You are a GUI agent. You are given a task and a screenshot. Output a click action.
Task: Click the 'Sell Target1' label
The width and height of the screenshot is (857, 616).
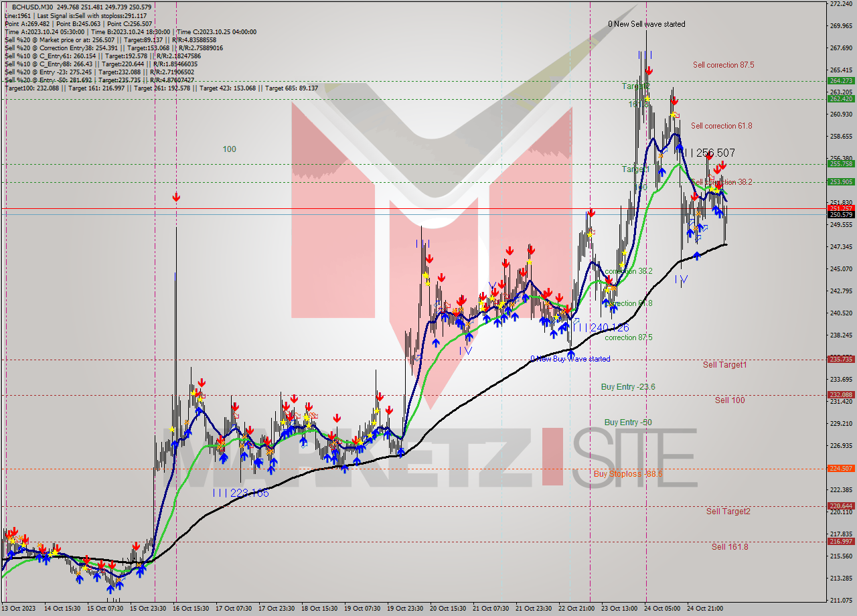725,365
